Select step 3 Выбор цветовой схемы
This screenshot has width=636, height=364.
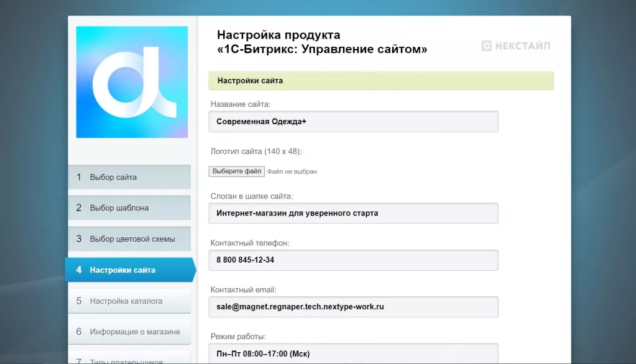(129, 239)
